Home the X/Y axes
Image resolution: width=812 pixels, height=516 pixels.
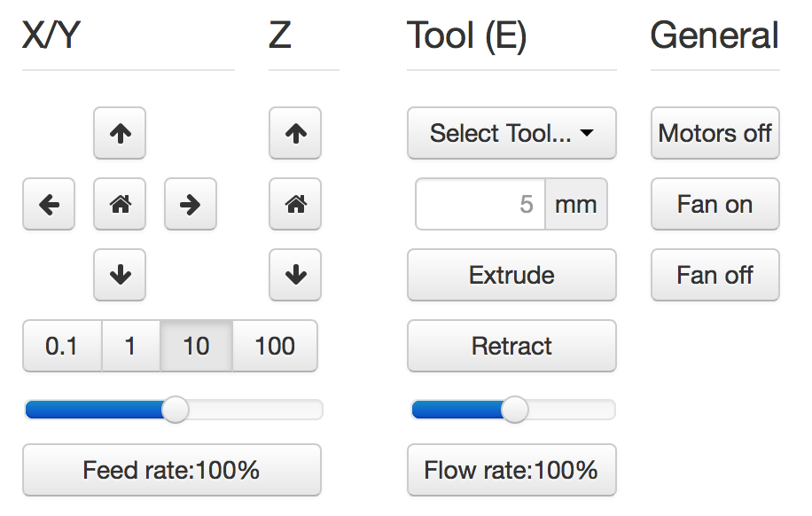point(120,204)
